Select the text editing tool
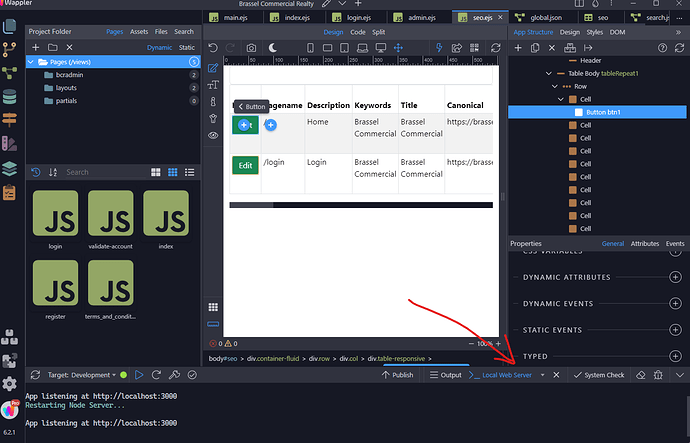The width and height of the screenshot is (690, 443). tap(213, 84)
